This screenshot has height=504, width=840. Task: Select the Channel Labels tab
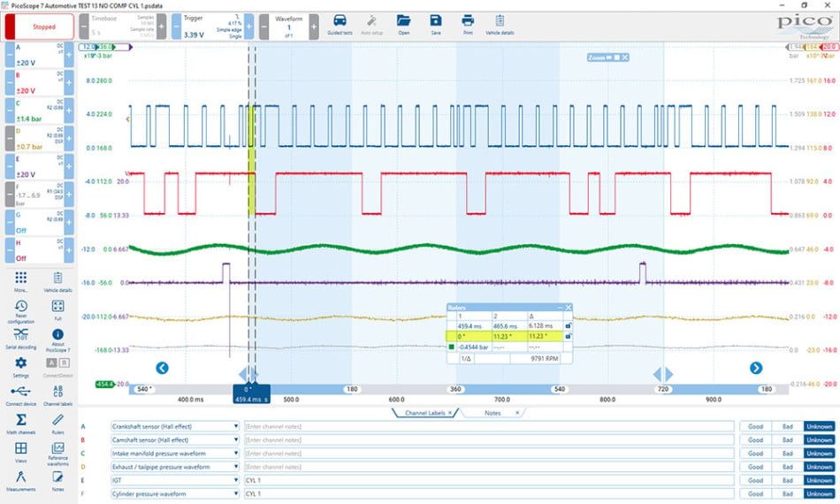tap(424, 413)
